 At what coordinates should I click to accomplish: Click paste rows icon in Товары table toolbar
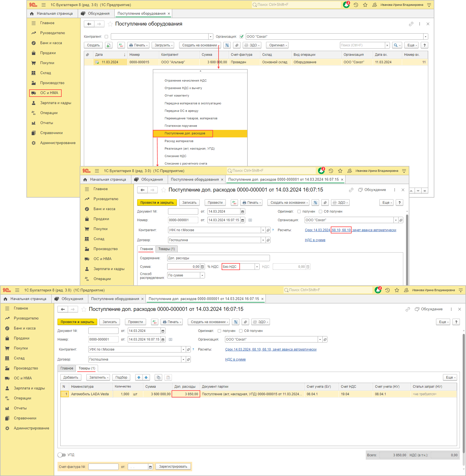[168, 377]
